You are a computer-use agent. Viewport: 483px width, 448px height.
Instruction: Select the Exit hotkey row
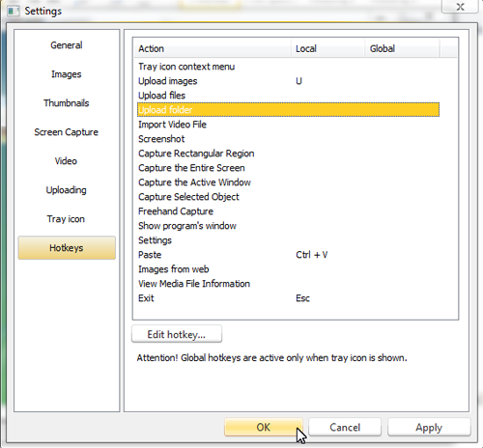(x=288, y=298)
